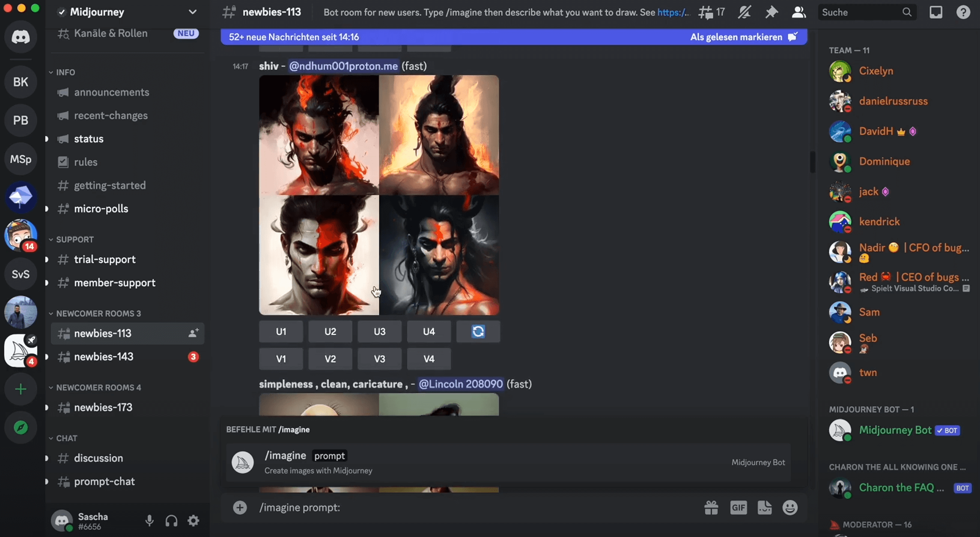This screenshot has width=980, height=537.
Task: Upscale first image with U1
Action: 281,331
